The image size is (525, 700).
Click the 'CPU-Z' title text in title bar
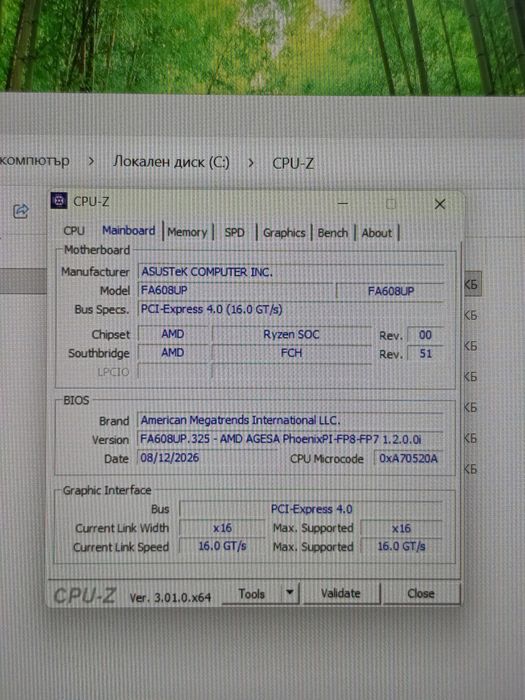(x=91, y=202)
